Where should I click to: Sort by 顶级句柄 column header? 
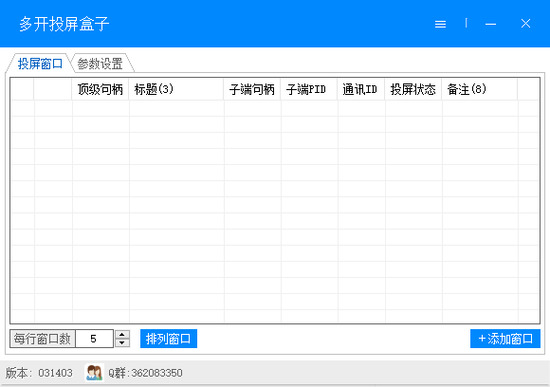[x=100, y=89]
